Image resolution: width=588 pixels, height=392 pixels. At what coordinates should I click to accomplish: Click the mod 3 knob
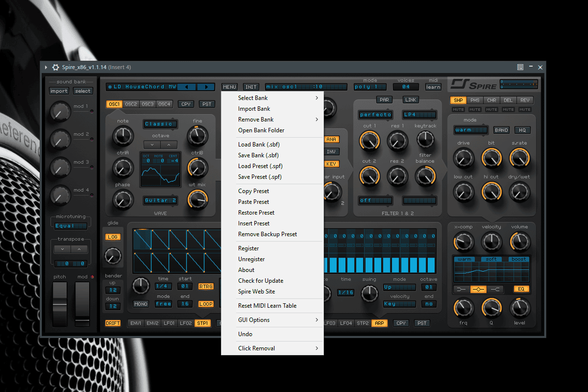coord(60,168)
